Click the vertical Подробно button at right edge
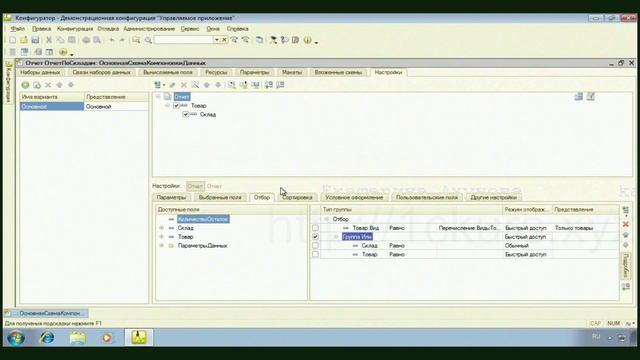Viewport: 640px width, 360px height. [625, 266]
